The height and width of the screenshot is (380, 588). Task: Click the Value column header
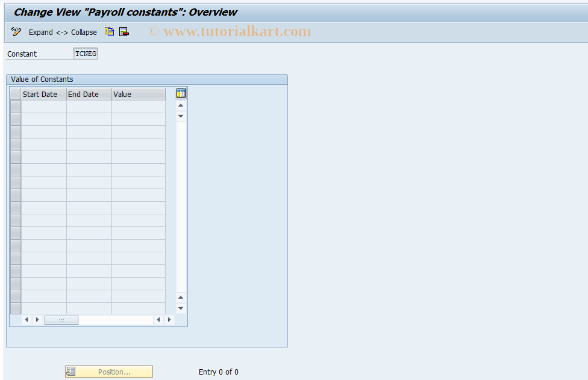[139, 94]
